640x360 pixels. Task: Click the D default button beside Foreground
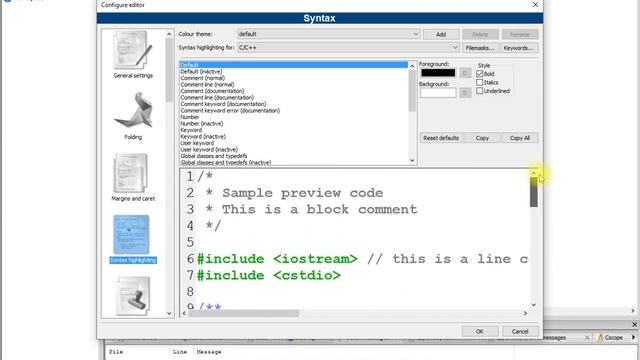tap(464, 73)
